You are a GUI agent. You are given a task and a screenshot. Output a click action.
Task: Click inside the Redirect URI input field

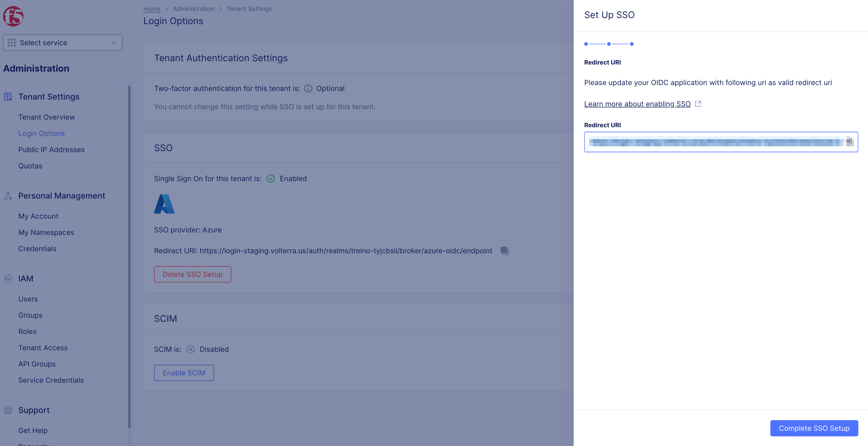[708, 142]
